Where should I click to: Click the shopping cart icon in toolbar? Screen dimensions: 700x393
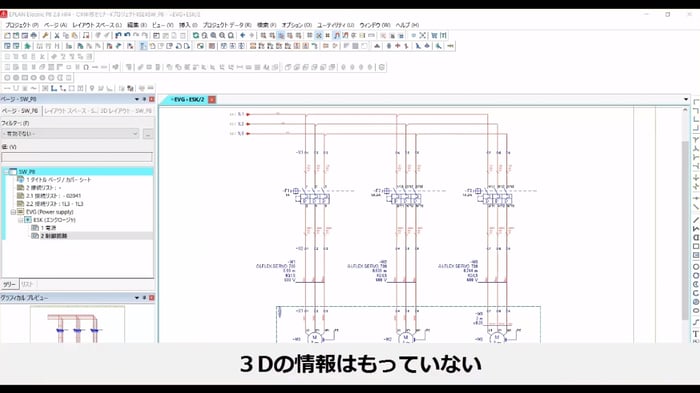point(434,35)
